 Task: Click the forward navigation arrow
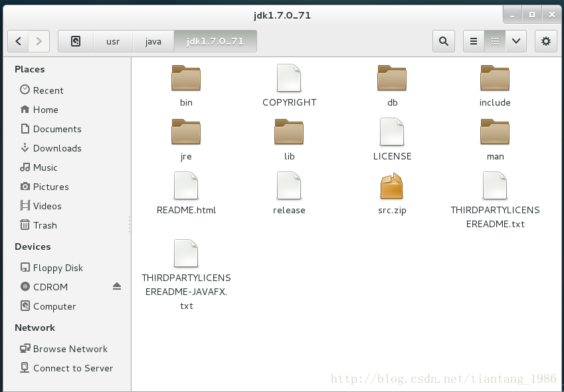[39, 41]
